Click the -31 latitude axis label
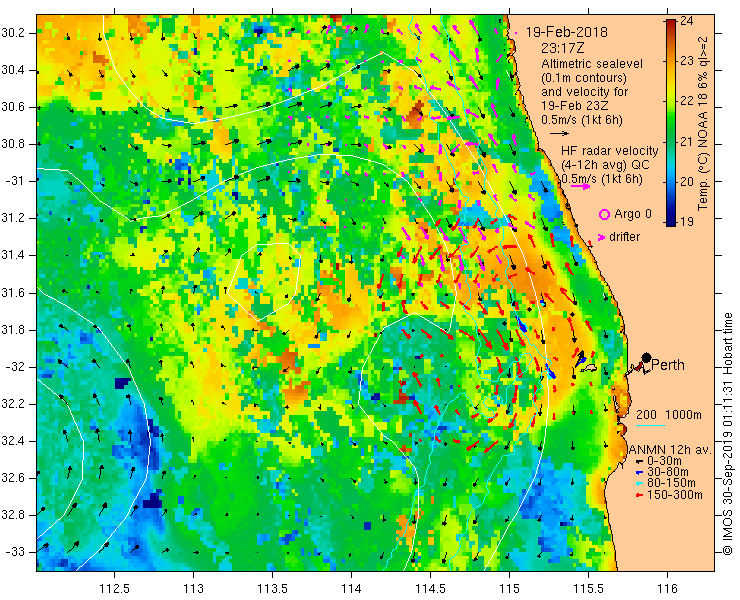 [15, 181]
